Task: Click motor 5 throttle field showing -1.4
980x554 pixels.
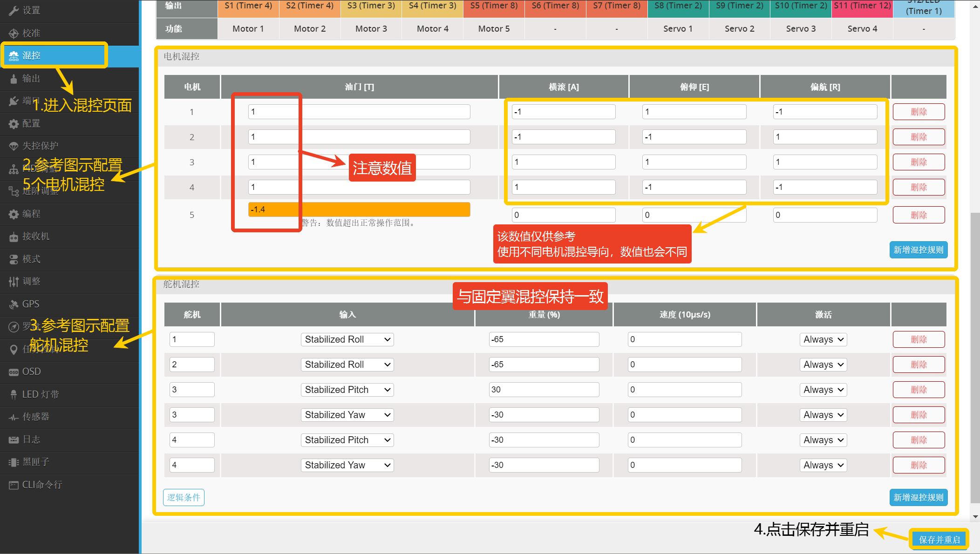Action: tap(359, 209)
